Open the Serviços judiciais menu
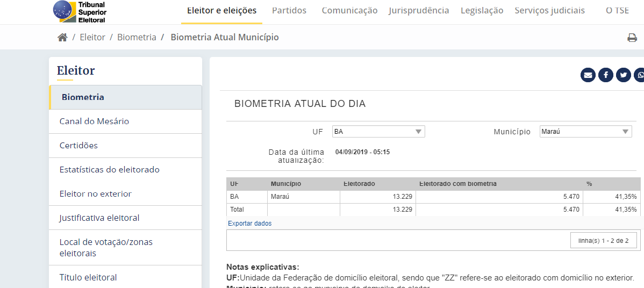The width and height of the screenshot is (644, 288). (549, 11)
